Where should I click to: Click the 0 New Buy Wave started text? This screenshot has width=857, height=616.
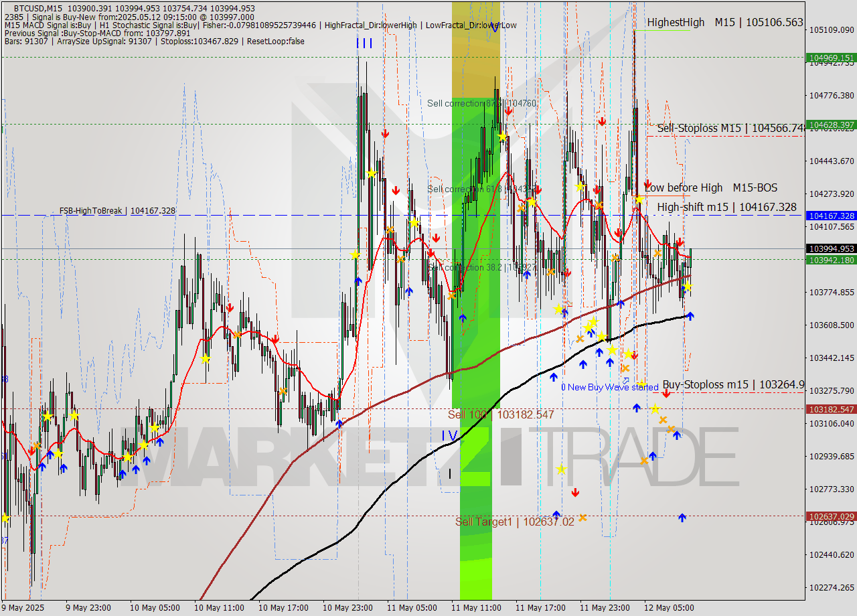click(x=609, y=387)
